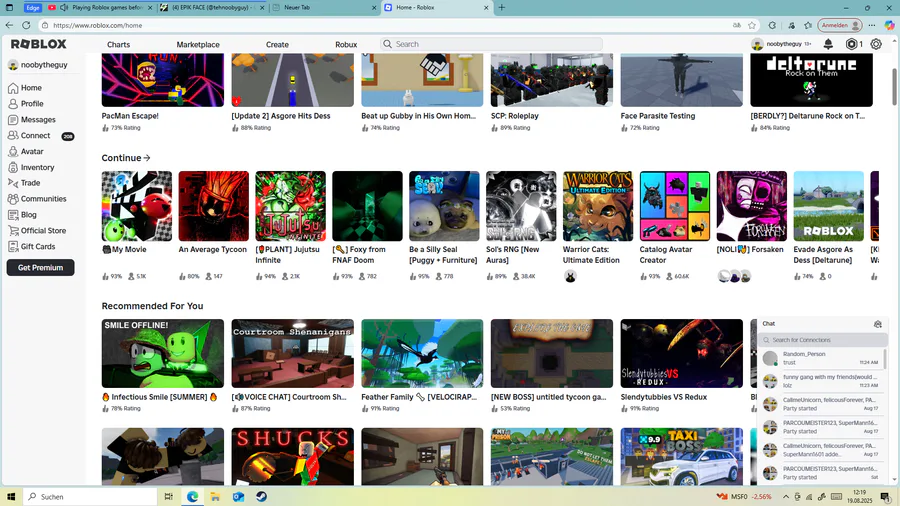Open Messages in the sidebar
The height and width of the screenshot is (506, 900).
(x=32, y=120)
